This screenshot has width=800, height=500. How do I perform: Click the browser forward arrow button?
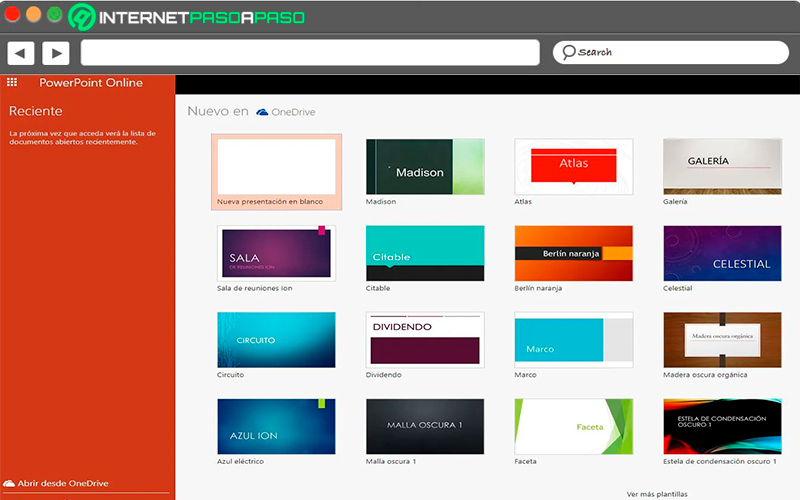[x=56, y=53]
